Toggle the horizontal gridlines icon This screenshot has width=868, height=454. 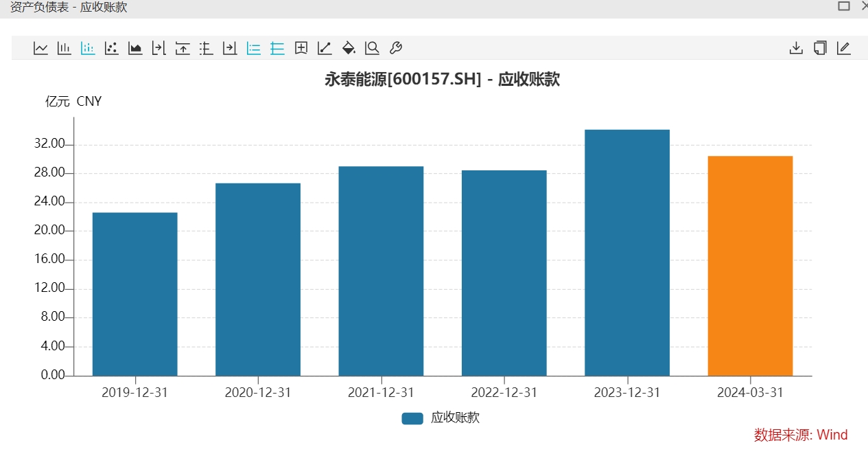(277, 48)
